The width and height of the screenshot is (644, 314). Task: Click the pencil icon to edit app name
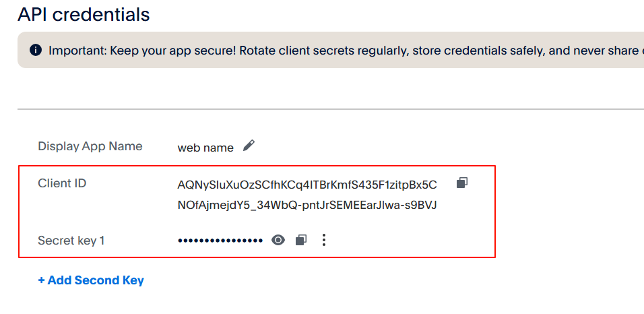(249, 146)
